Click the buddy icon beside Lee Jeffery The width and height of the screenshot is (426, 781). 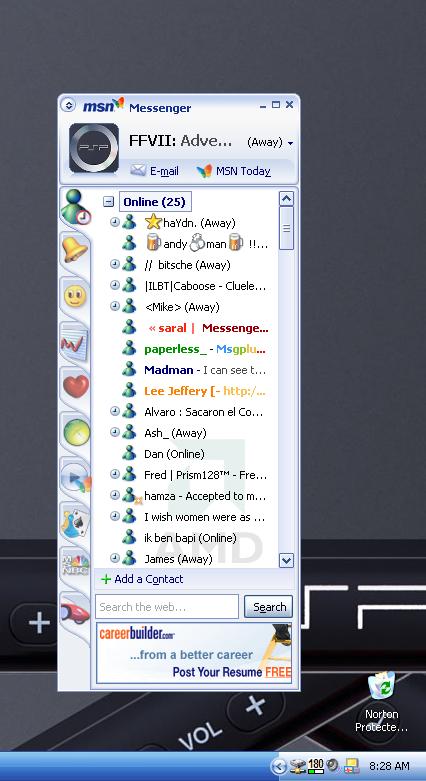129,390
